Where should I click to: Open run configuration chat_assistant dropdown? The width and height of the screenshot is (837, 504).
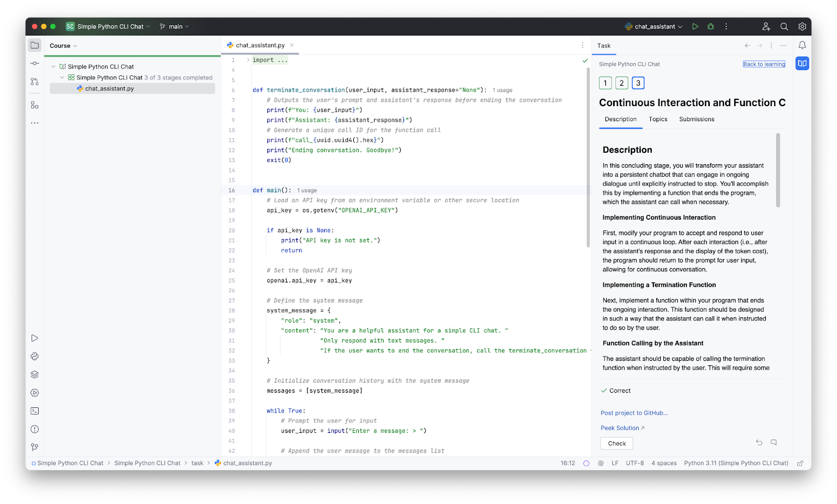[653, 27]
